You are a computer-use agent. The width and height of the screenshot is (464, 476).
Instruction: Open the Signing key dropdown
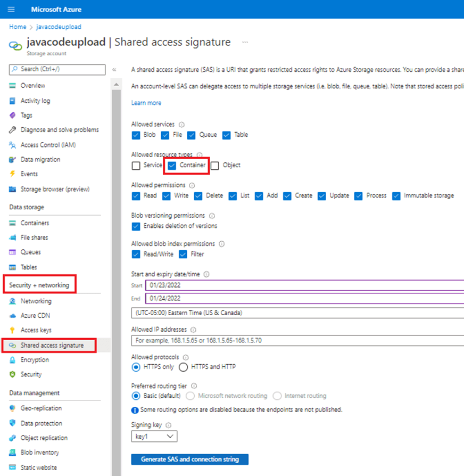click(x=154, y=437)
